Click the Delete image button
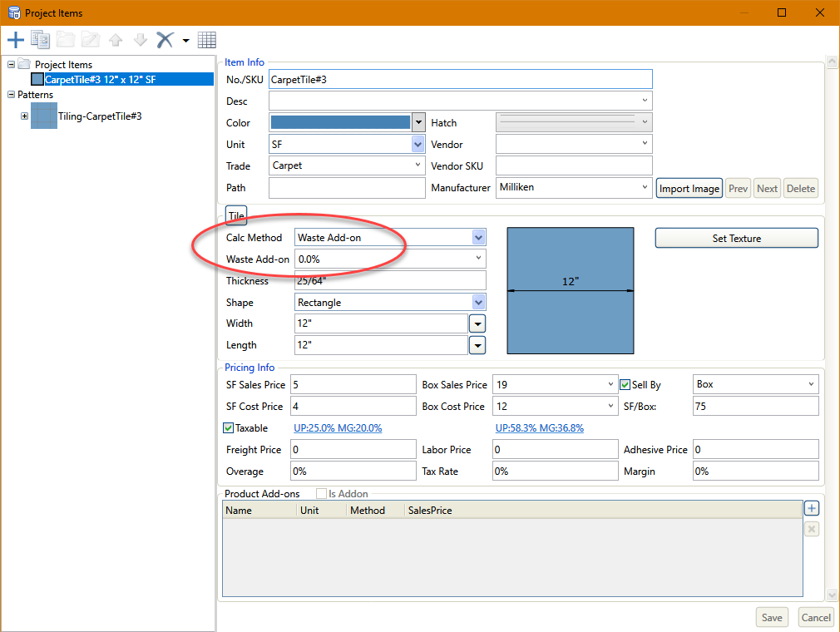 [x=800, y=189]
